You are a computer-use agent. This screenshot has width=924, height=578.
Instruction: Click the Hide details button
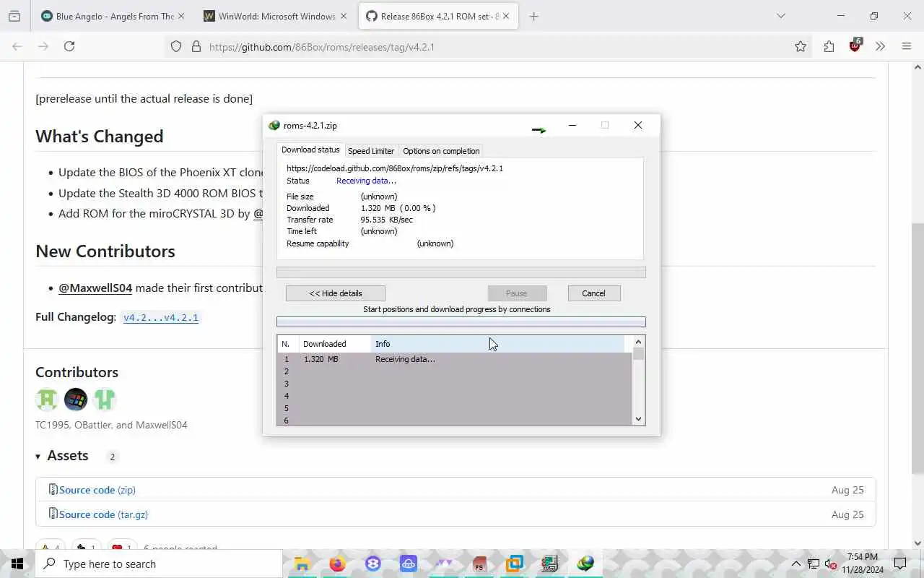pos(336,293)
